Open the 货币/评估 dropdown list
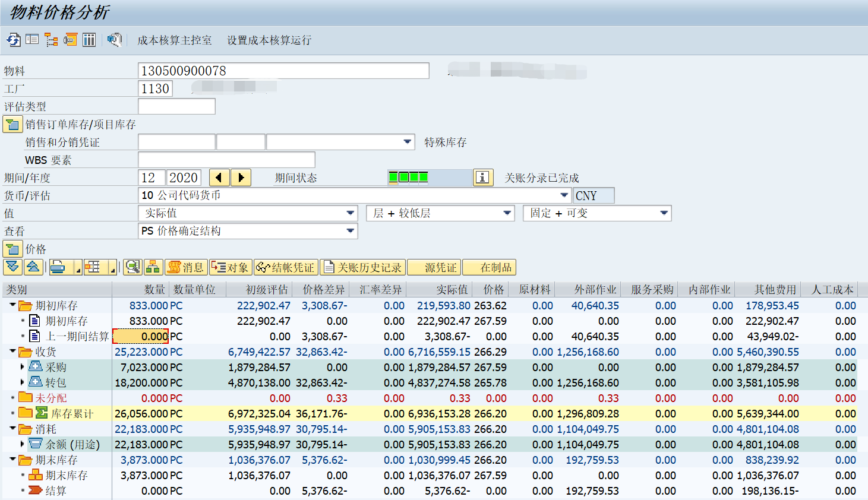868x500 pixels. coord(563,195)
